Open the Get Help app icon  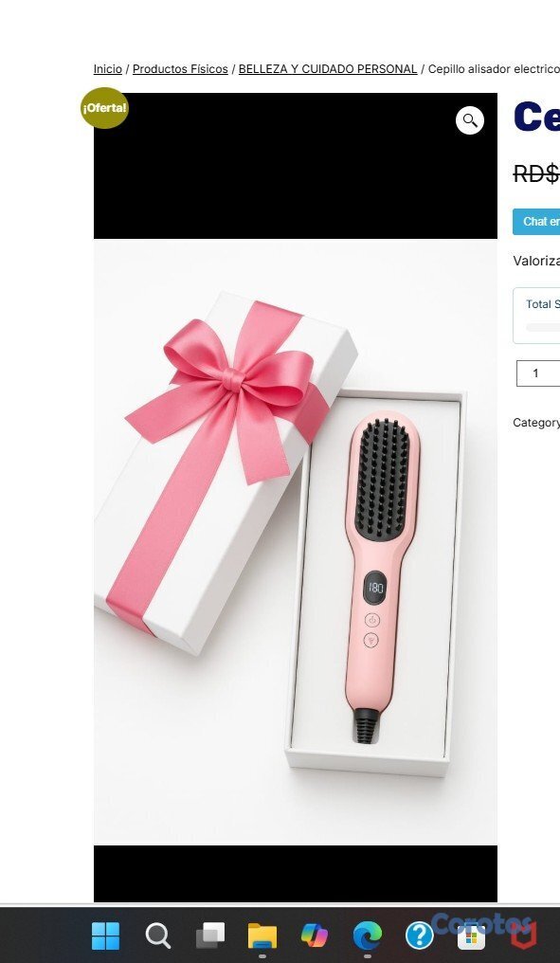[x=420, y=936]
